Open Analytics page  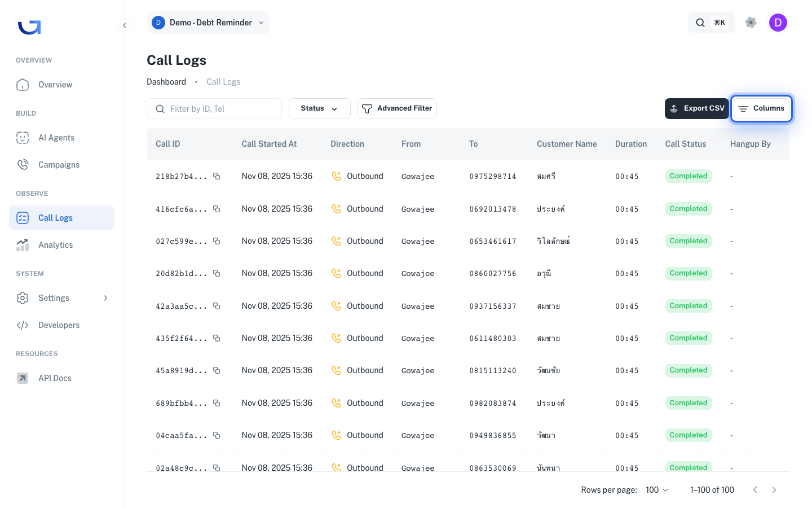61,245
